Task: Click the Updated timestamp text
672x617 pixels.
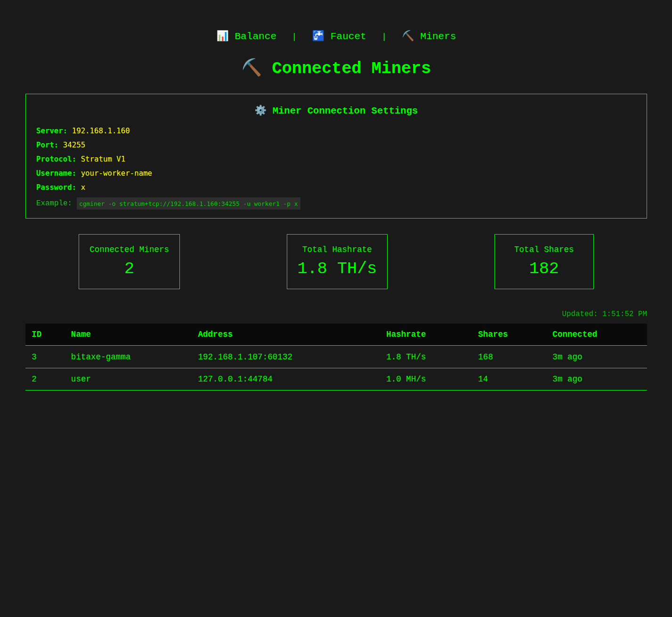Action: 604,314
